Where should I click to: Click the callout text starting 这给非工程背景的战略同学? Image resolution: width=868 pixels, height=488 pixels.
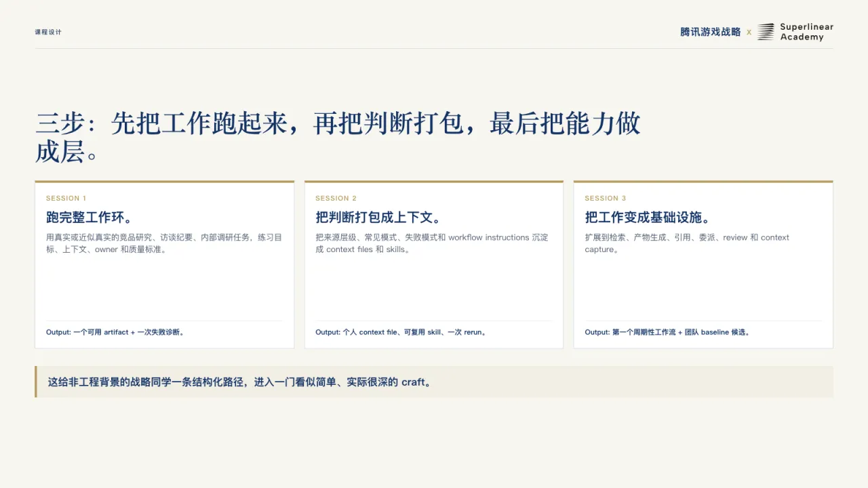[x=241, y=382]
